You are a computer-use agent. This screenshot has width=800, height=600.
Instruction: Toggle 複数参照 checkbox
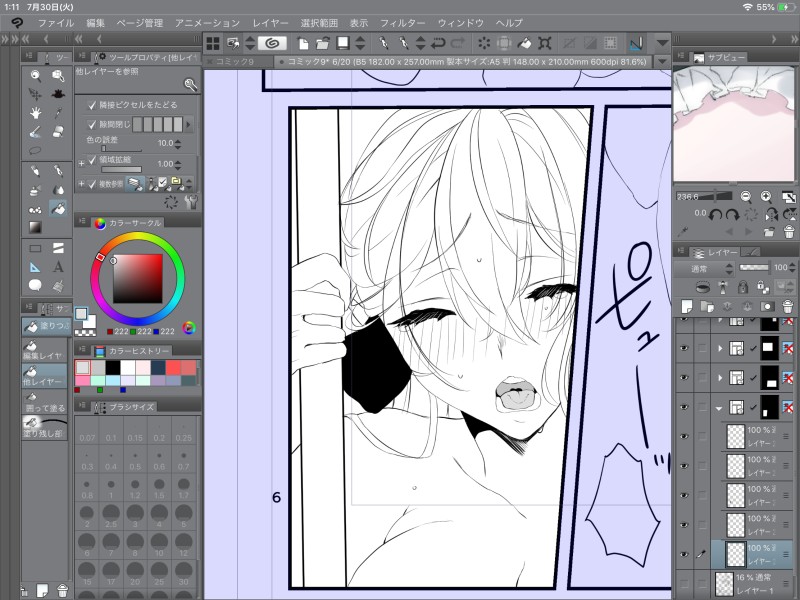coord(92,184)
